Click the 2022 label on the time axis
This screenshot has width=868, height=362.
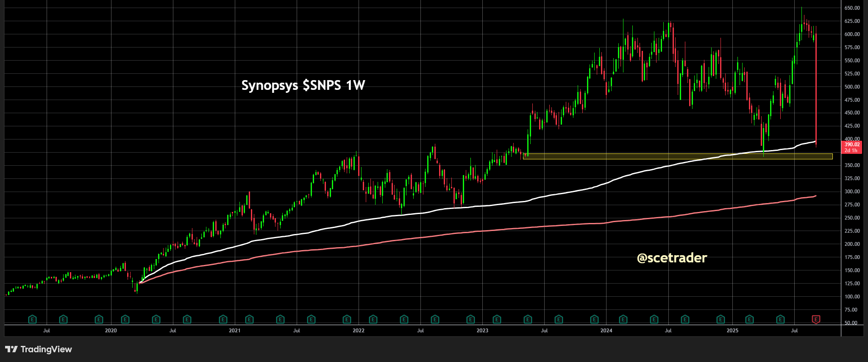click(x=359, y=331)
